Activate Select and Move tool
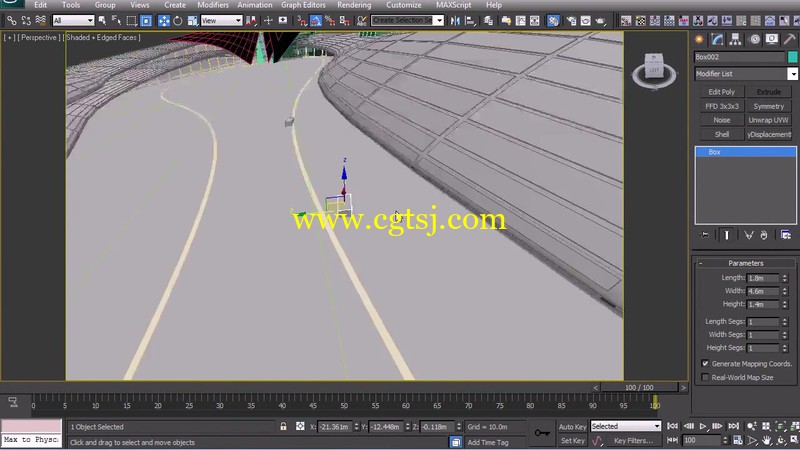Viewport: 800px width, 450px height. click(163, 20)
